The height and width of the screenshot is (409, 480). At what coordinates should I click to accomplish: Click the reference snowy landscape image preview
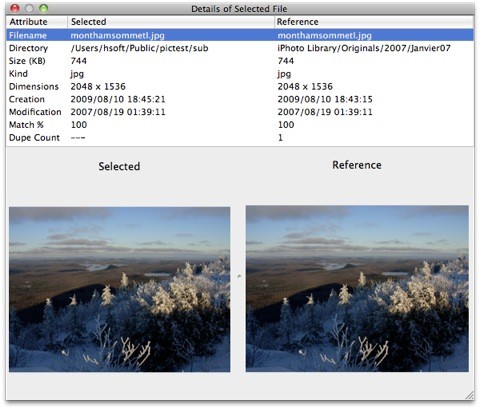[357, 289]
